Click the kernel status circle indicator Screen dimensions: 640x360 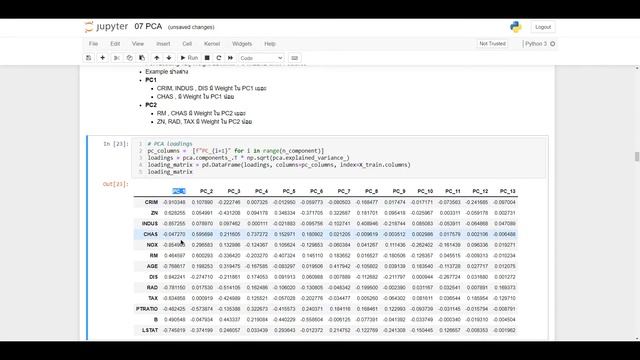[x=553, y=44]
